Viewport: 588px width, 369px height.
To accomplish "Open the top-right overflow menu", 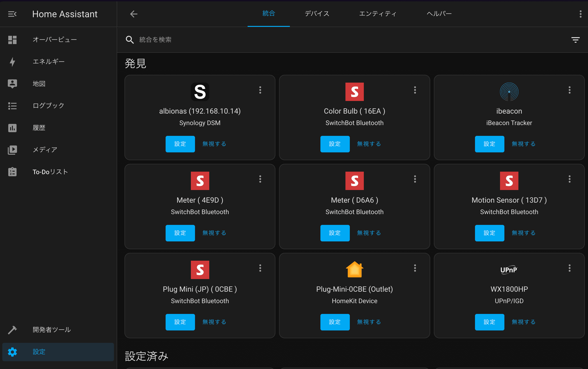I will tap(580, 14).
